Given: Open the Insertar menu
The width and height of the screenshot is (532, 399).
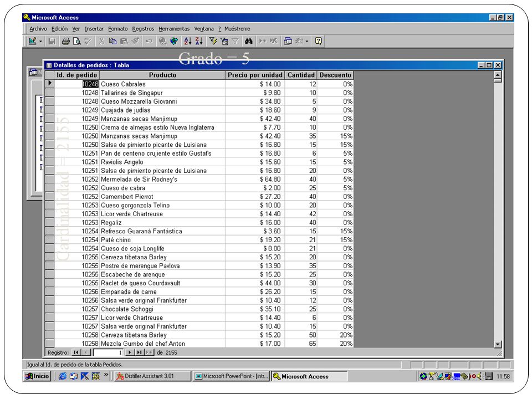Looking at the screenshot, I should tap(94, 29).
